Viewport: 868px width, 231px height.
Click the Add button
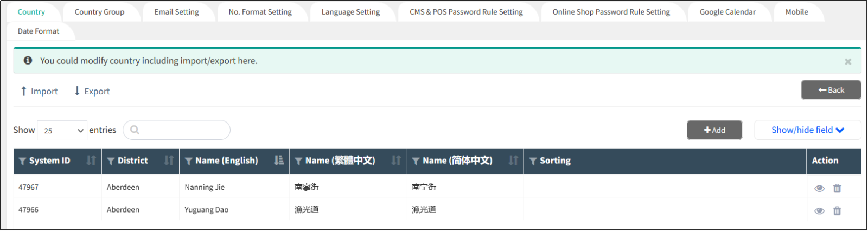(x=714, y=130)
